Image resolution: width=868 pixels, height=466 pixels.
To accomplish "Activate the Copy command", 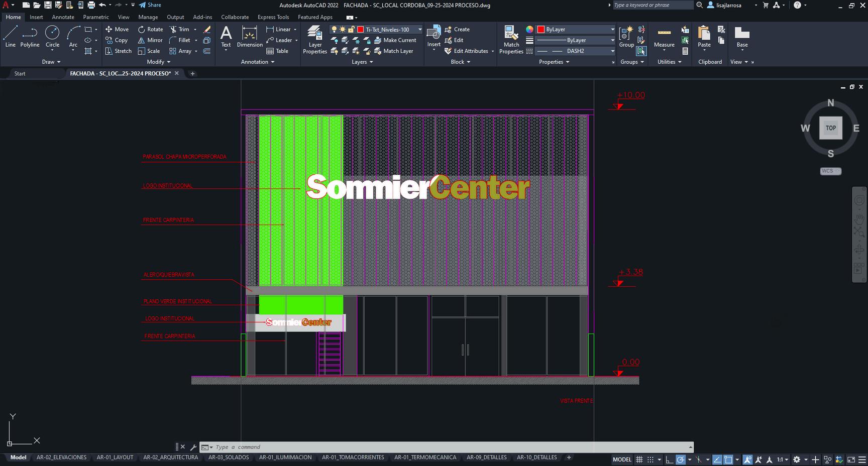I will tap(117, 40).
